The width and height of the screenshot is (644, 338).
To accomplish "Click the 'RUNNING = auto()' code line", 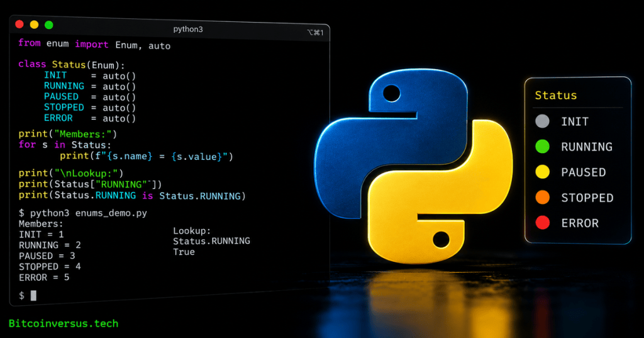I will tap(90, 86).
